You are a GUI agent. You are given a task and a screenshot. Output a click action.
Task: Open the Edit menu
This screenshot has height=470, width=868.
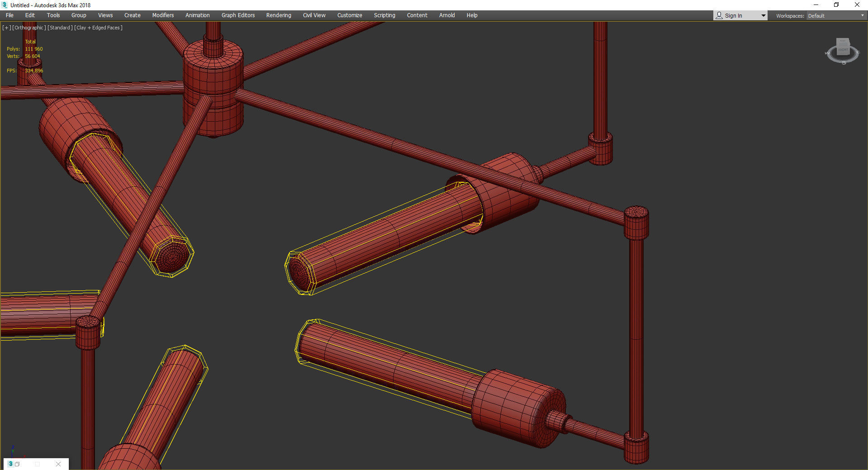(30, 15)
